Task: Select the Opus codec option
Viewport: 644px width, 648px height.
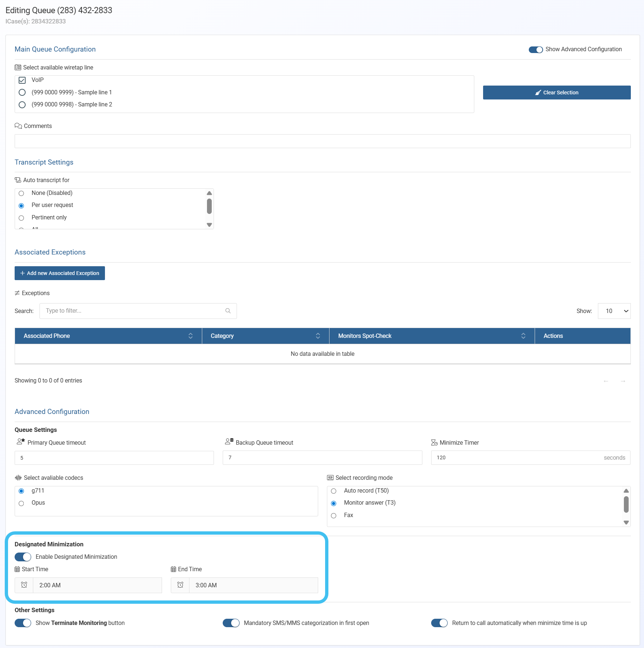Action: click(21, 503)
